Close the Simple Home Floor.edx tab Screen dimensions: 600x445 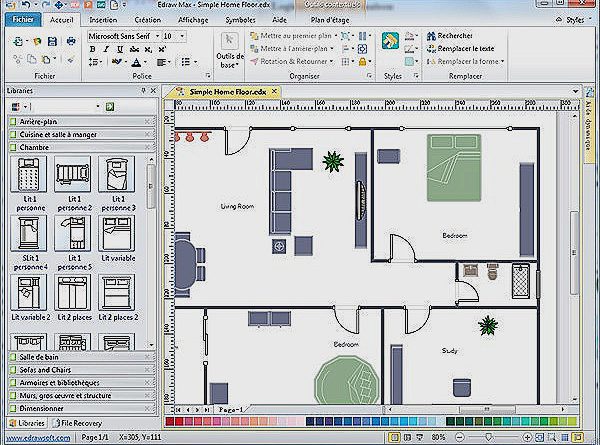[x=274, y=91]
